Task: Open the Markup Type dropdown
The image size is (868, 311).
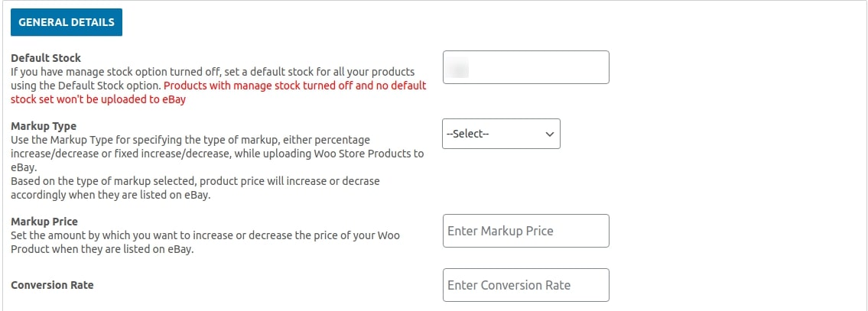Action: [501, 134]
